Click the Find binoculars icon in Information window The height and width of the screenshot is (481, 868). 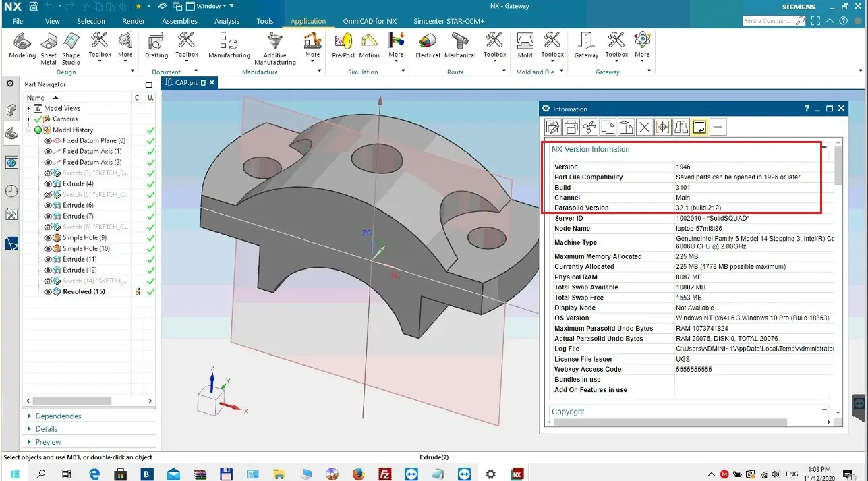[x=681, y=127]
